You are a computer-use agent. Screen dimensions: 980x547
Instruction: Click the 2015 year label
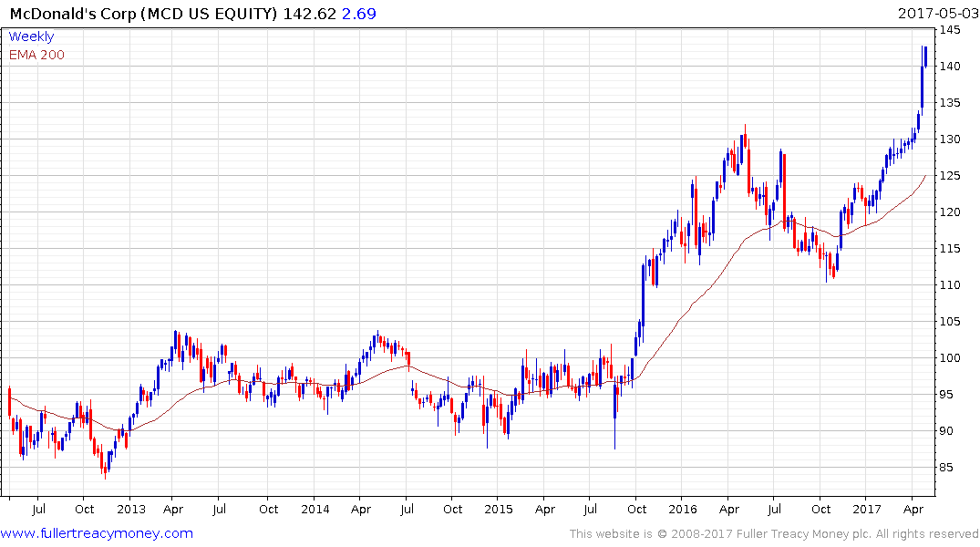tap(499, 510)
